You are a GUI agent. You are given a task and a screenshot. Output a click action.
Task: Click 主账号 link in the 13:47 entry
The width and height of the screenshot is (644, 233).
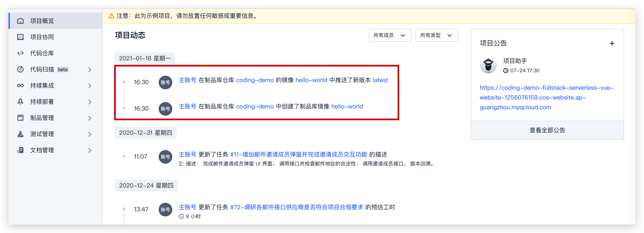pyautogui.click(x=187, y=207)
